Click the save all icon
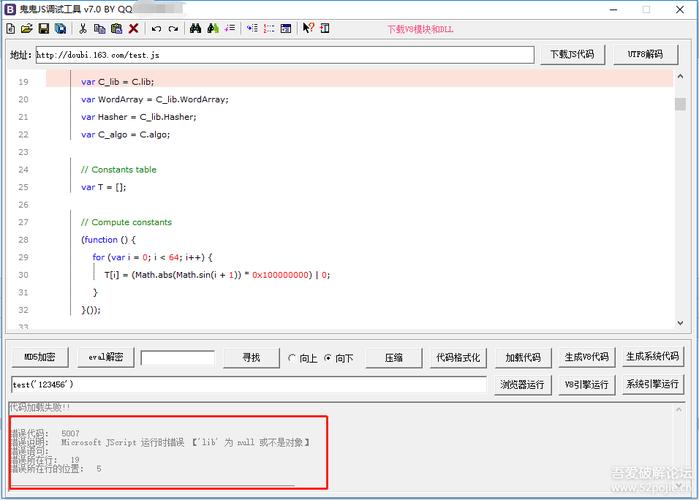 click(x=60, y=29)
